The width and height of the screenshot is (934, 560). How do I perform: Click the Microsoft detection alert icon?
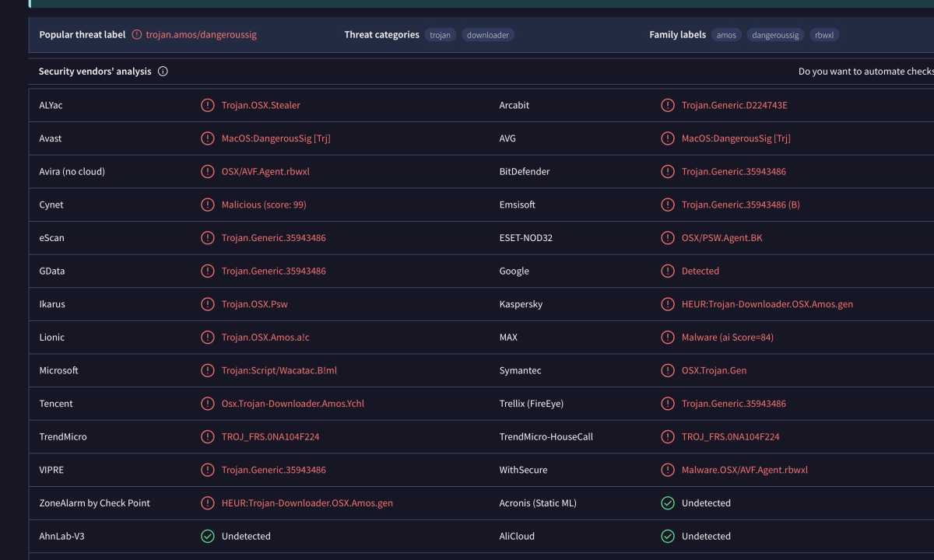207,370
